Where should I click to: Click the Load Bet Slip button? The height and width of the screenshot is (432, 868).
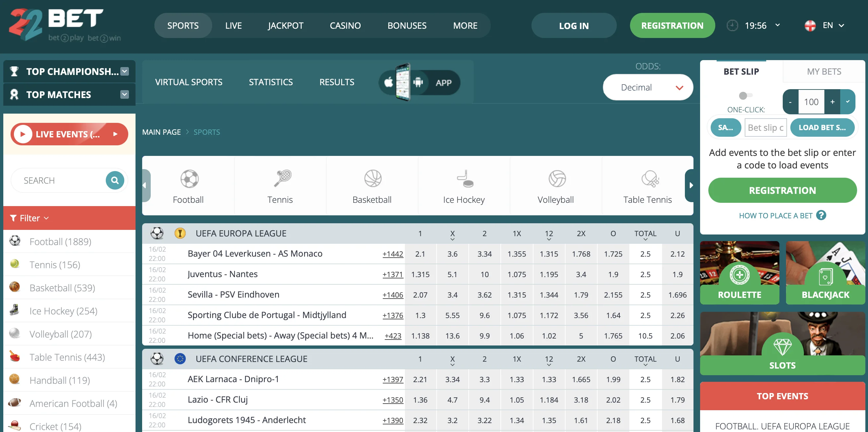pyautogui.click(x=822, y=127)
